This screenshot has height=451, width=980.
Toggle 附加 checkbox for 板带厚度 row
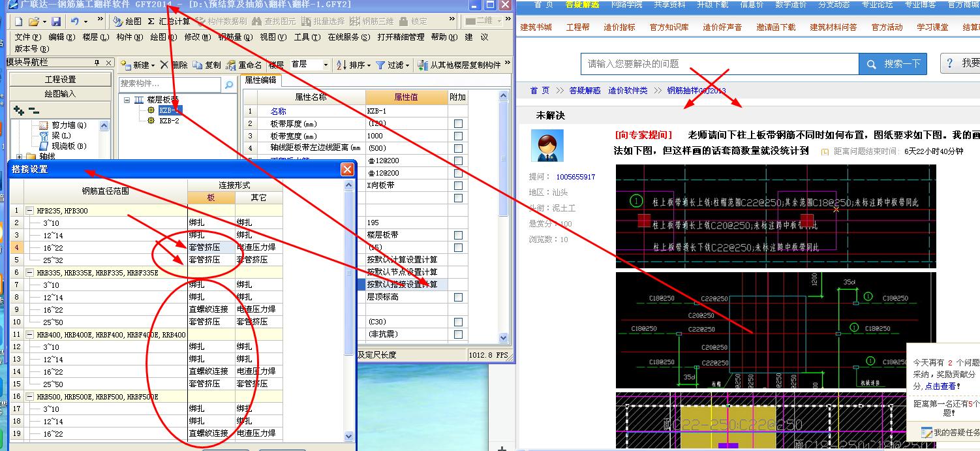pyautogui.click(x=458, y=123)
